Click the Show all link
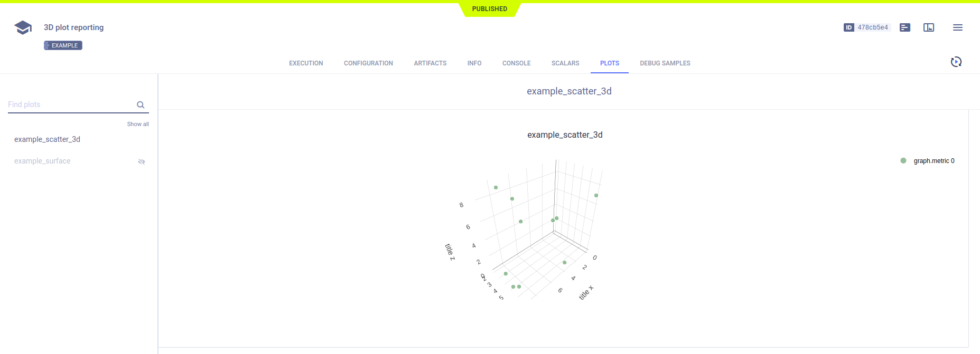This screenshot has width=980, height=354. click(x=138, y=125)
